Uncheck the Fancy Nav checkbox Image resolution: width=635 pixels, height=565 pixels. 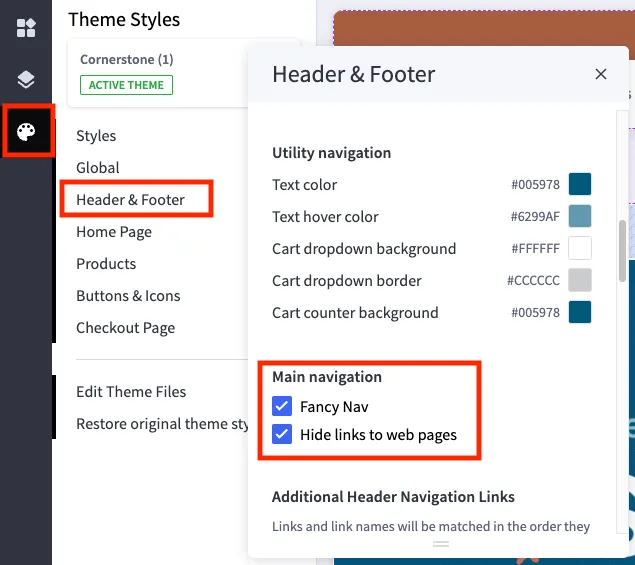pyautogui.click(x=282, y=406)
